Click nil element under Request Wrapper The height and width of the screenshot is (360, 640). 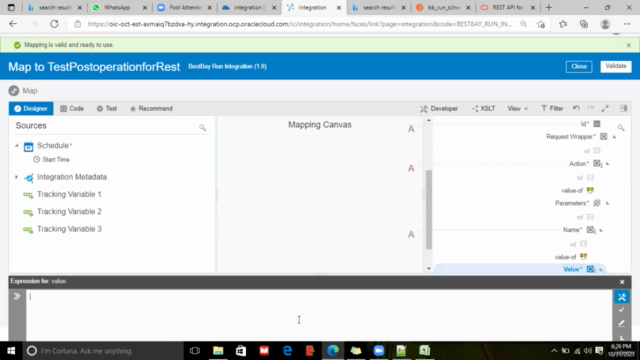[592, 151]
